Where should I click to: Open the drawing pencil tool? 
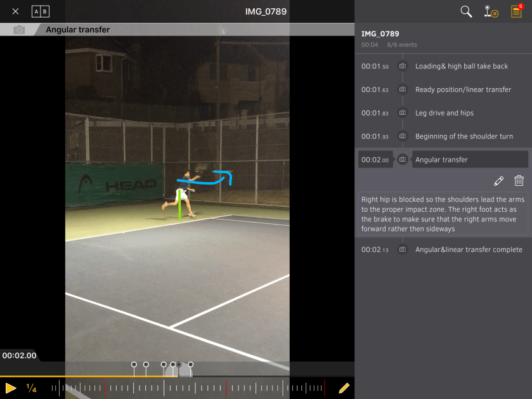344,388
